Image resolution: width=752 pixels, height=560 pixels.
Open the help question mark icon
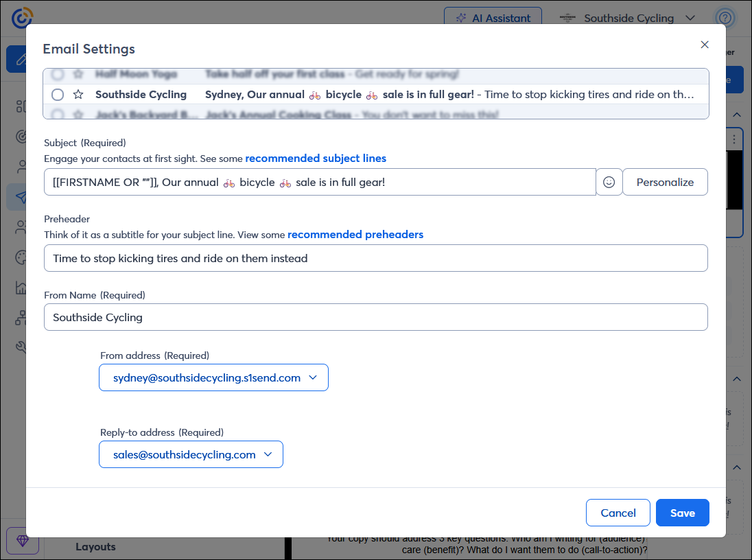click(x=725, y=19)
